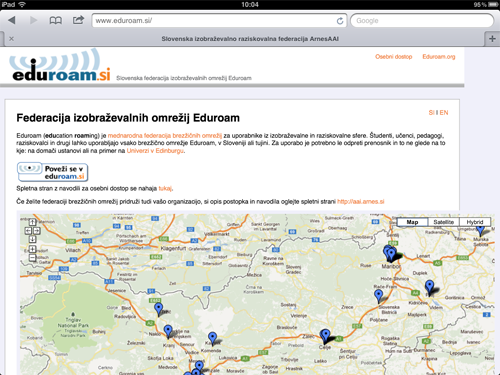Image resolution: width=500 pixels, height=375 pixels.
Task: Open a new tab with plus button
Action: tap(492, 39)
